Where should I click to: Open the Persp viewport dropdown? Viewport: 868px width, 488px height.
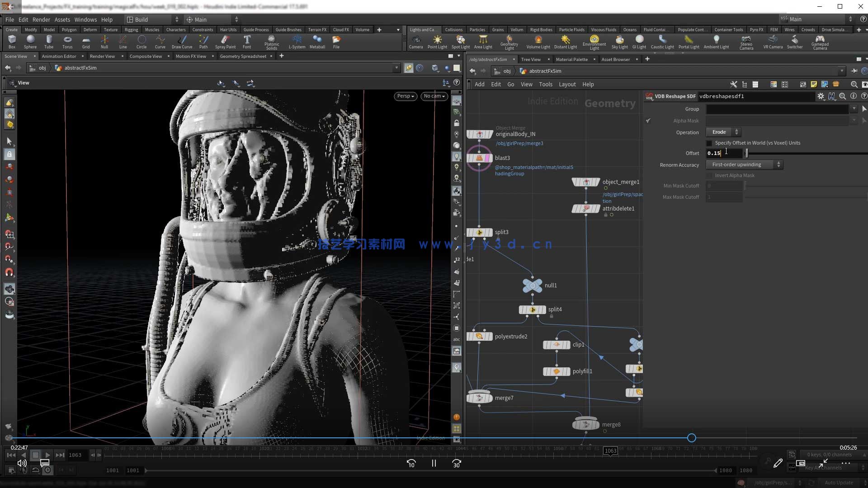pyautogui.click(x=405, y=96)
